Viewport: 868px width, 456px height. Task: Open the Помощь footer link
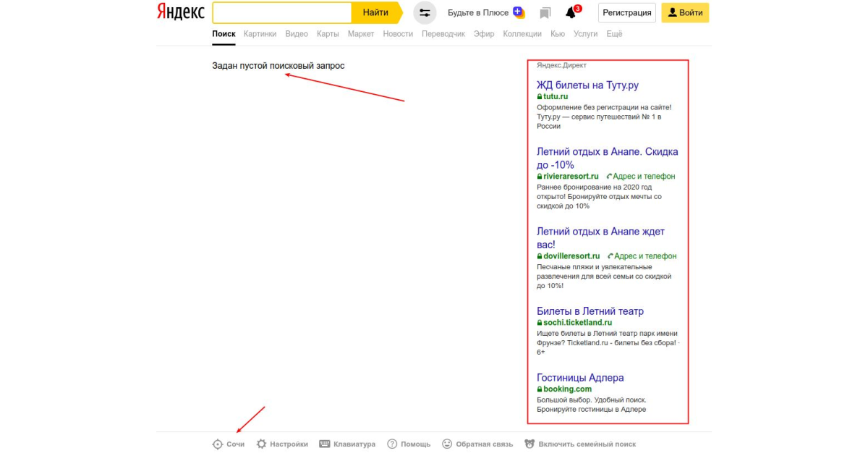[x=415, y=444]
